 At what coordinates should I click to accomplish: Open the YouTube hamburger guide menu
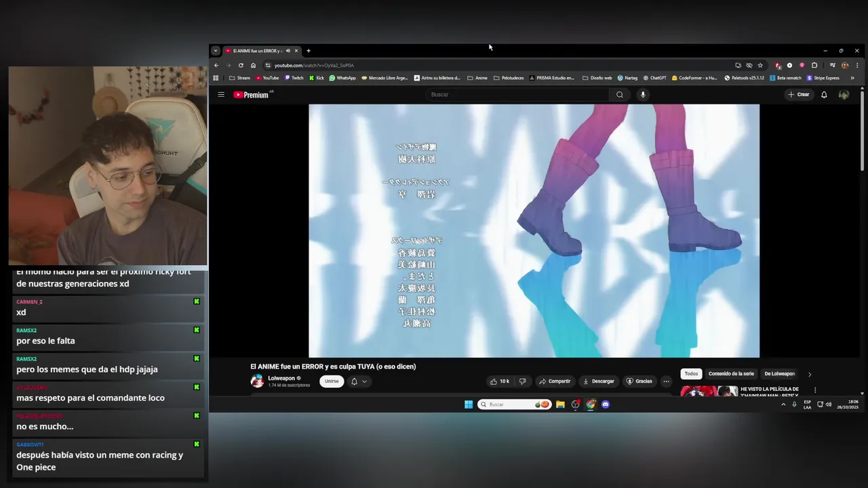click(x=221, y=95)
